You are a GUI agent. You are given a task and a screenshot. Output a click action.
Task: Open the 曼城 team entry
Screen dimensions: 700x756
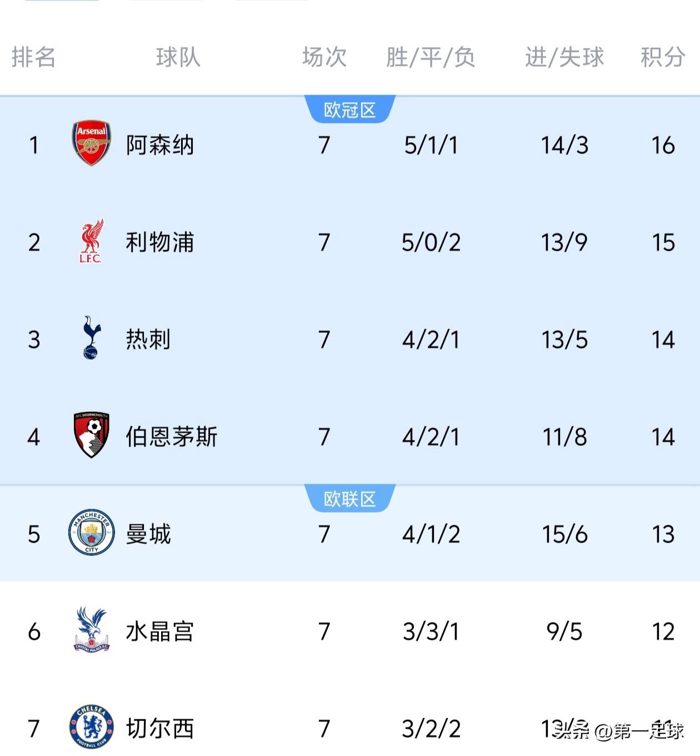(x=148, y=534)
